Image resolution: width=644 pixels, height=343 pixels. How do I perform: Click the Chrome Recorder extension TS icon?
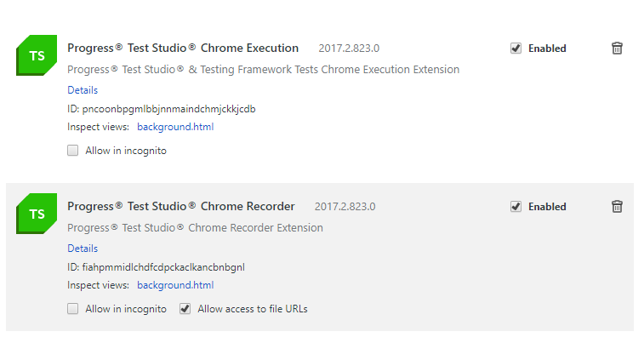click(x=37, y=213)
